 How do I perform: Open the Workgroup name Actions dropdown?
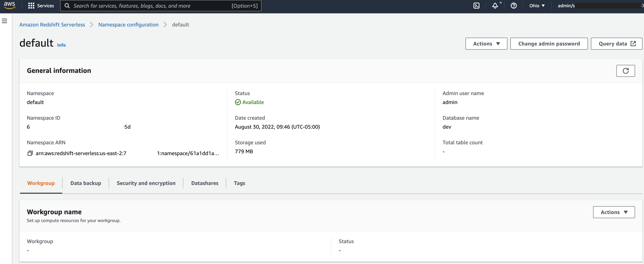tap(613, 212)
